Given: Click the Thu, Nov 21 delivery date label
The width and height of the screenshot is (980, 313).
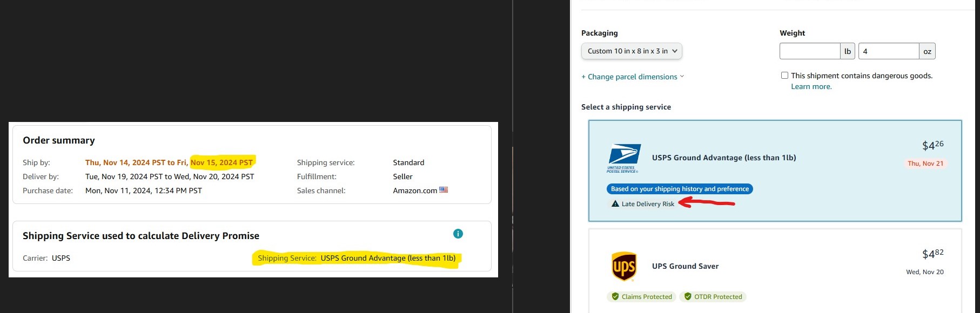Looking at the screenshot, I should [925, 164].
